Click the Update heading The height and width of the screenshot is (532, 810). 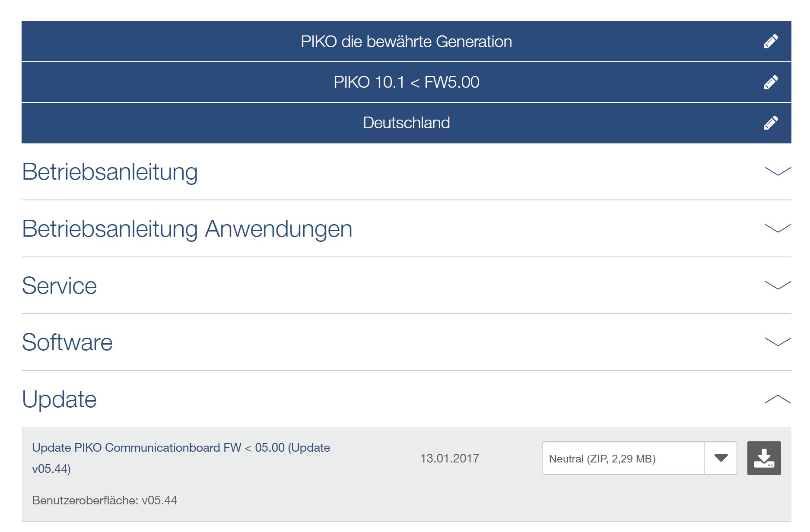pos(60,399)
